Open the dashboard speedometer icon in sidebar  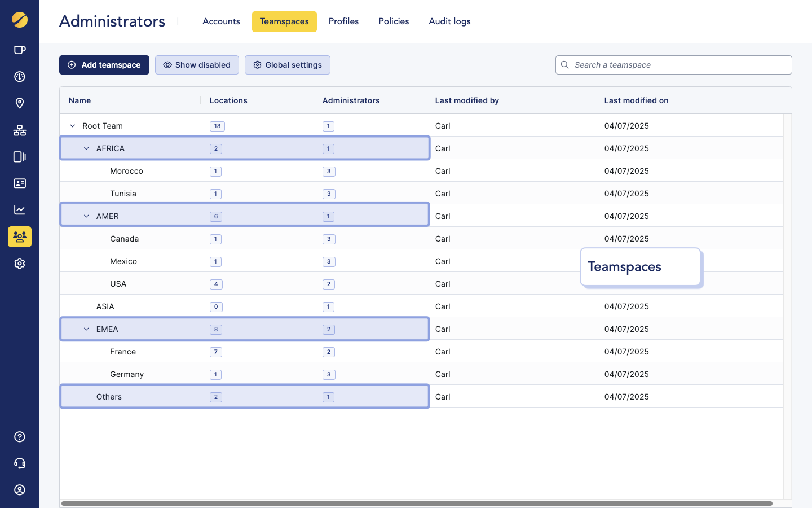click(20, 76)
